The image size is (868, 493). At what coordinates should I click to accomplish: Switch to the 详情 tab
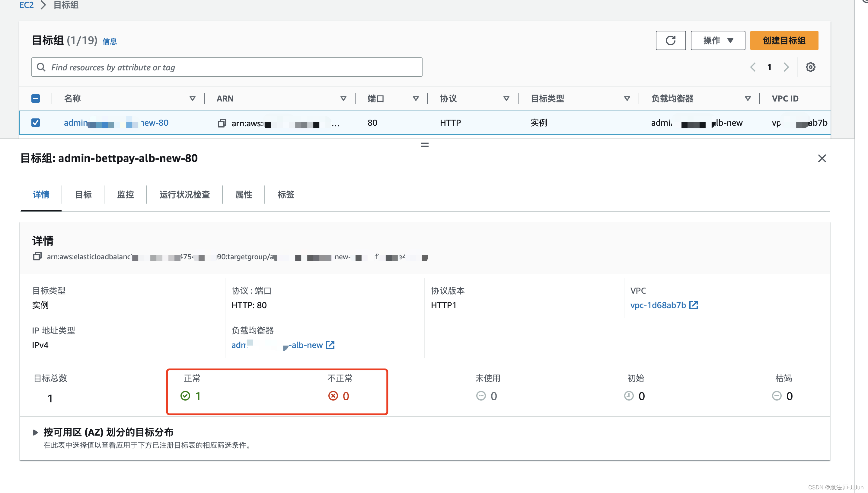[x=41, y=195]
